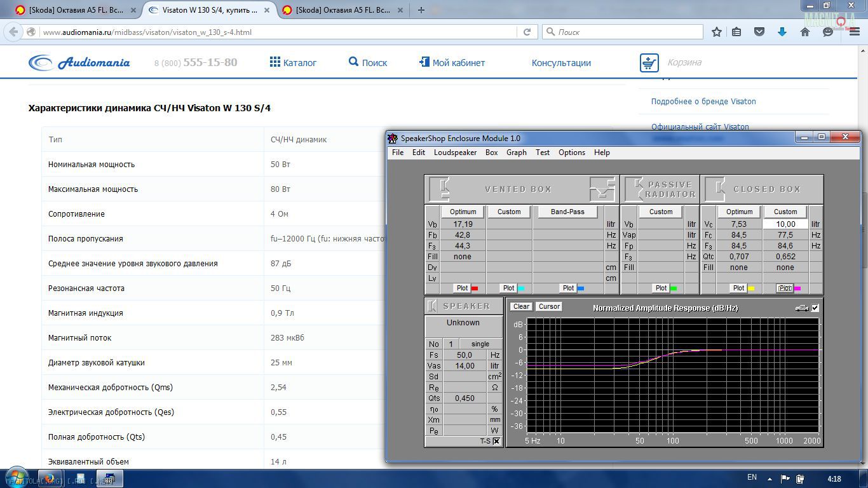The image size is (868, 488).
Task: Open the Help menu in SpeakerShop
Action: pyautogui.click(x=602, y=152)
